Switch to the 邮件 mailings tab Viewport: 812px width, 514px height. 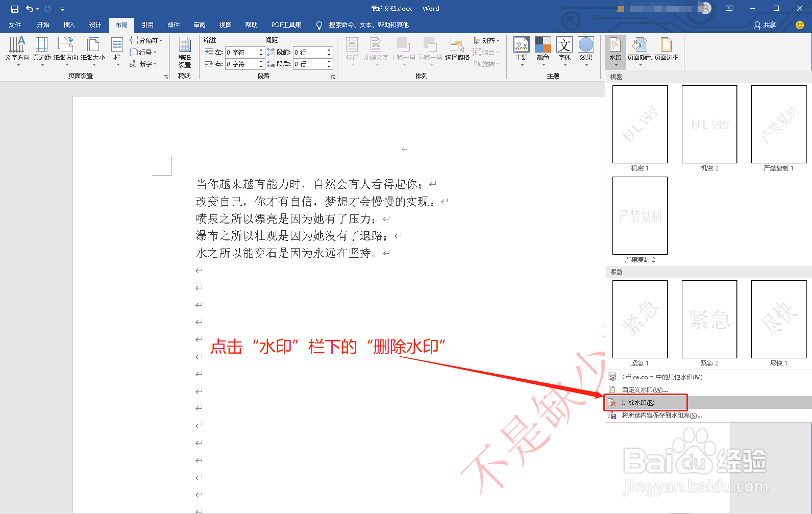tap(174, 25)
